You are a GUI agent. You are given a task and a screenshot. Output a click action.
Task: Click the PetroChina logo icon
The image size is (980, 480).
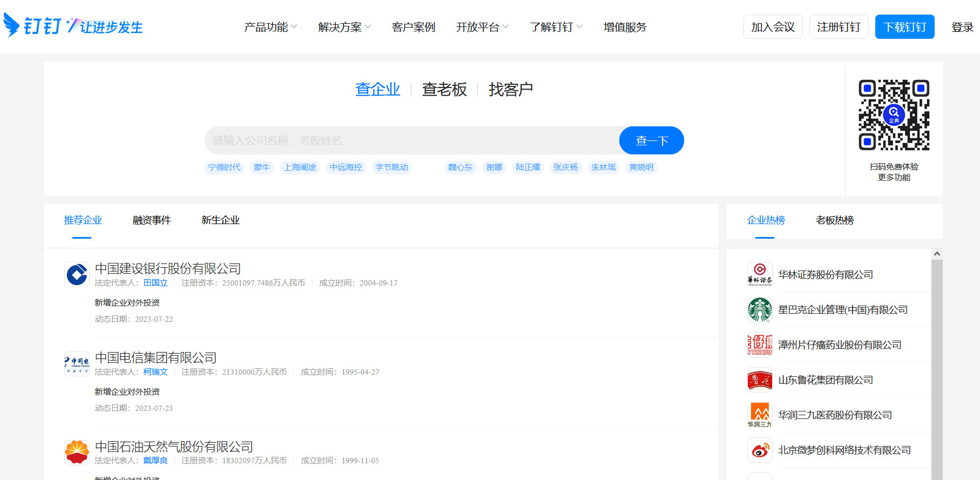click(x=77, y=452)
